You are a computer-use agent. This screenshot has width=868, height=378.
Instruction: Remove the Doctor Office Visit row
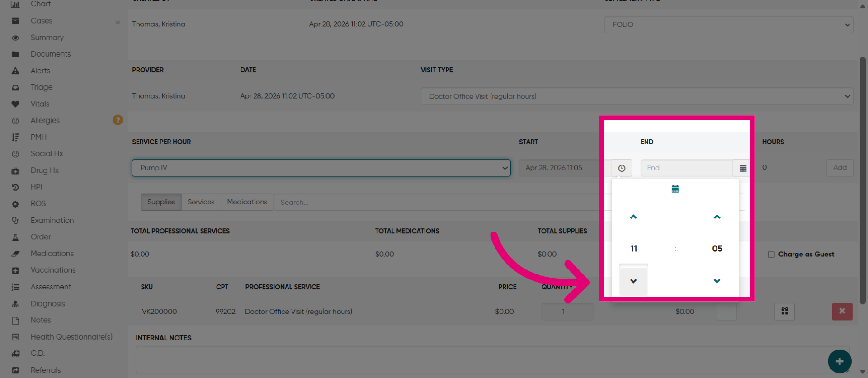(x=842, y=311)
